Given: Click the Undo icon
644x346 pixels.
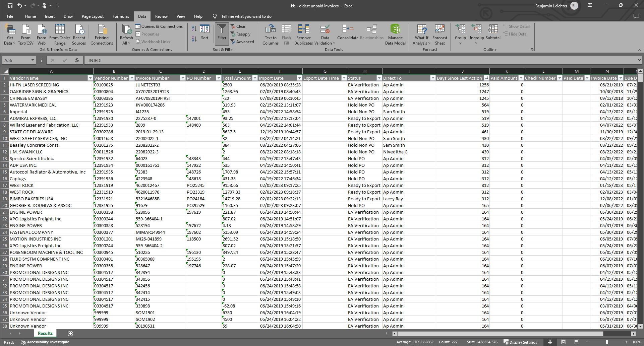Looking at the screenshot, I should coord(20,5).
